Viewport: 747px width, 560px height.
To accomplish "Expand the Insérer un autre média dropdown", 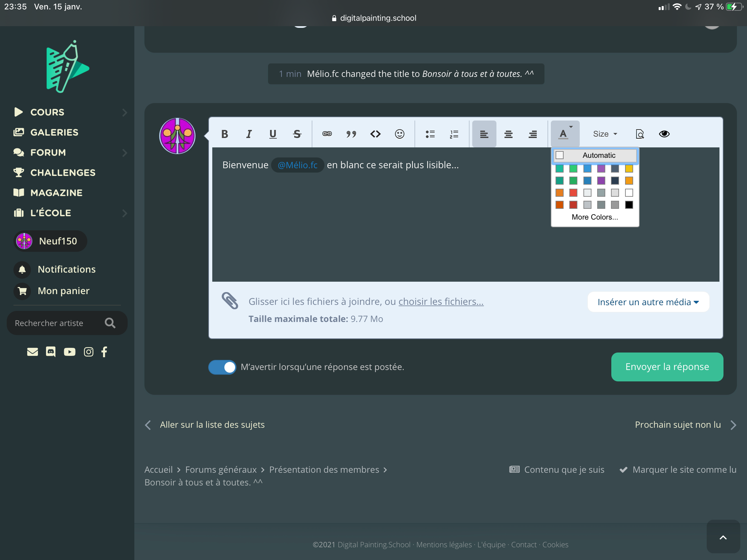I will coord(648,302).
